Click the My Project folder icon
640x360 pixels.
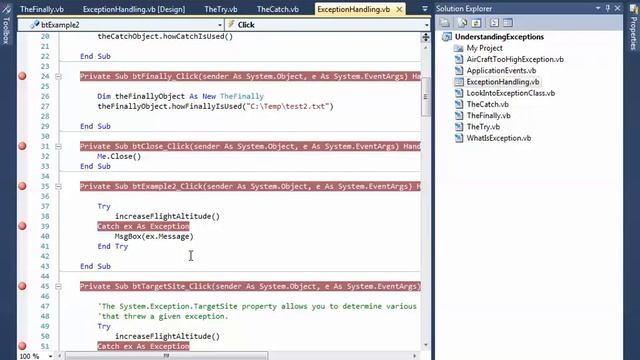[x=459, y=48]
